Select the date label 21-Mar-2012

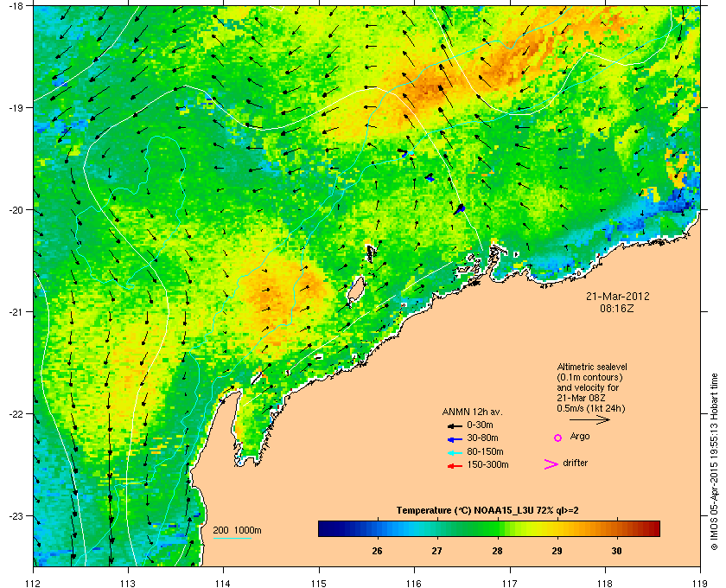pyautogui.click(x=618, y=297)
